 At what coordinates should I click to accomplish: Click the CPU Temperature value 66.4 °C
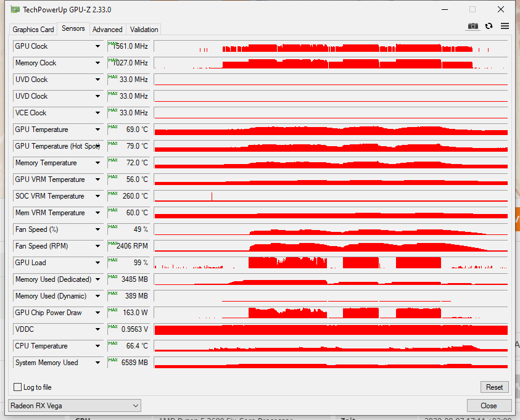coord(129,346)
